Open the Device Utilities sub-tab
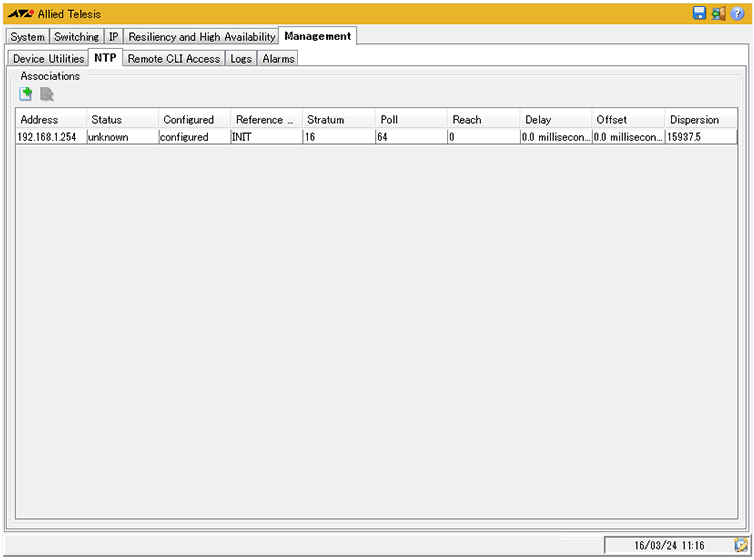754x560 pixels. click(48, 59)
